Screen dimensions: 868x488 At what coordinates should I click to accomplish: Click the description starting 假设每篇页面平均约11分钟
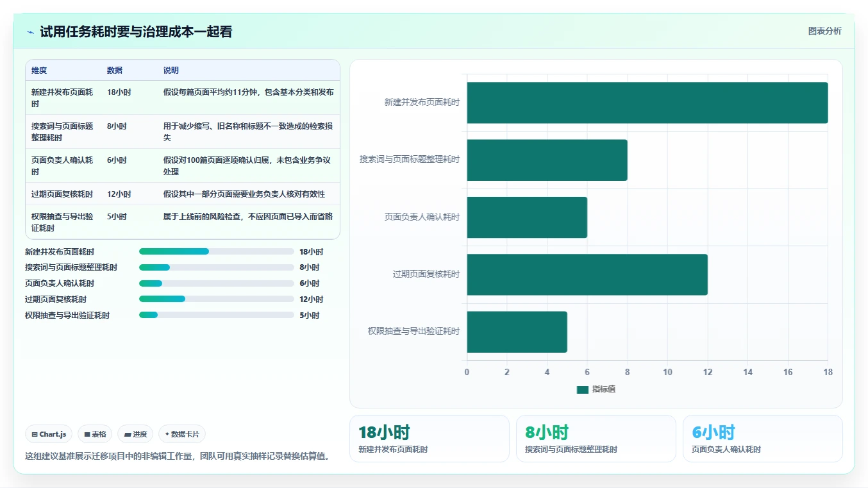click(249, 92)
